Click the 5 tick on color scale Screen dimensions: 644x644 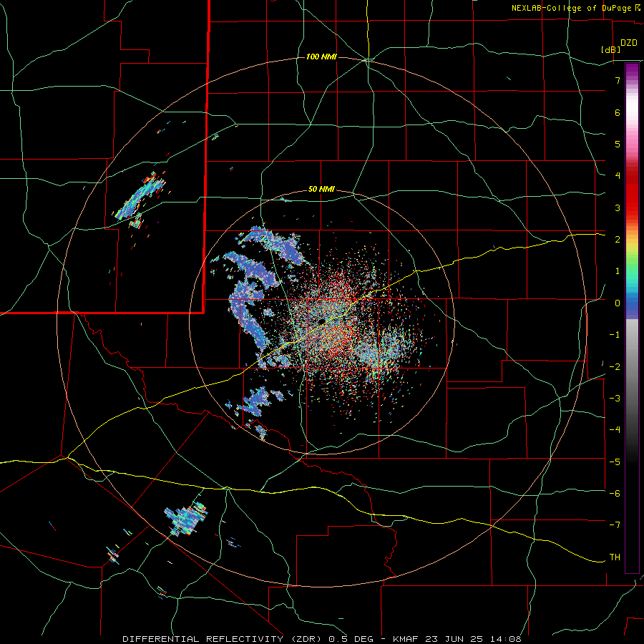pyautogui.click(x=618, y=144)
